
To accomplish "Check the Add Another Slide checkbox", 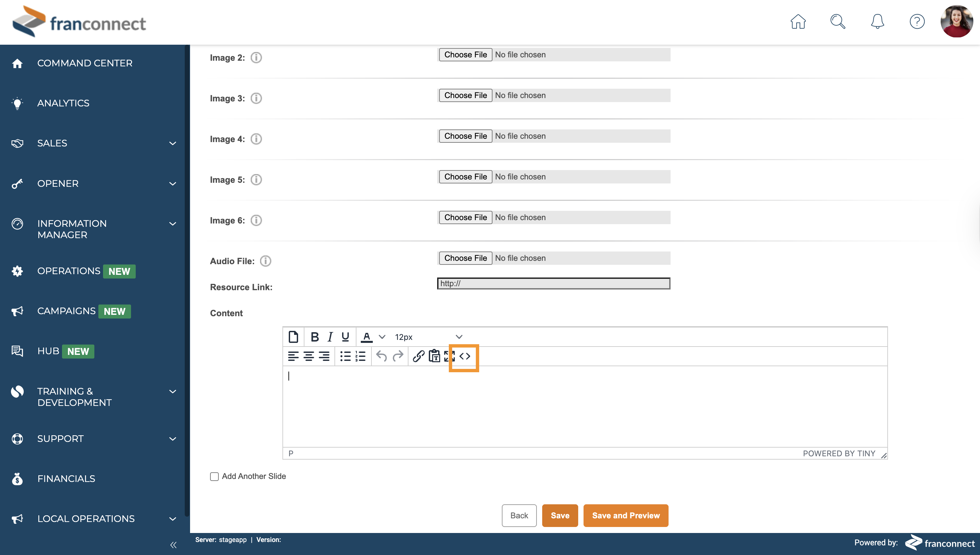I will pyautogui.click(x=214, y=477).
